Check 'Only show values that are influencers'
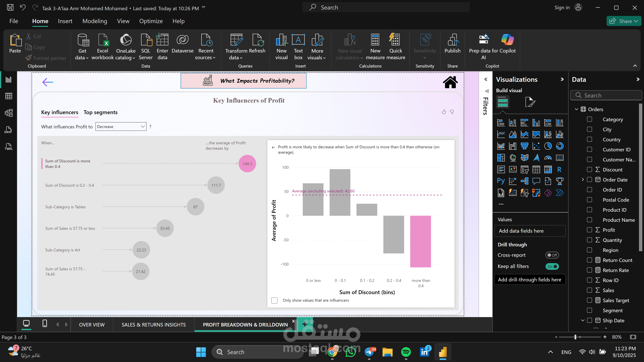644x362 pixels. point(275,300)
